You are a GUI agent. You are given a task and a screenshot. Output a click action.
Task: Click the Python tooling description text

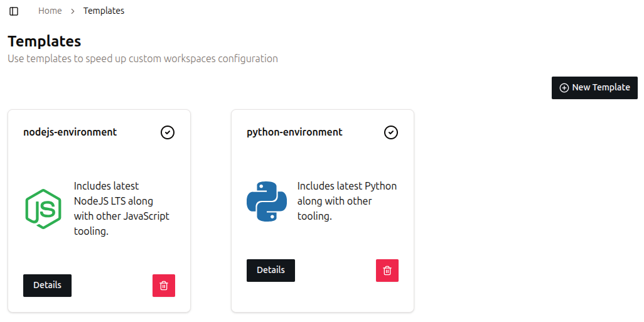tap(346, 201)
